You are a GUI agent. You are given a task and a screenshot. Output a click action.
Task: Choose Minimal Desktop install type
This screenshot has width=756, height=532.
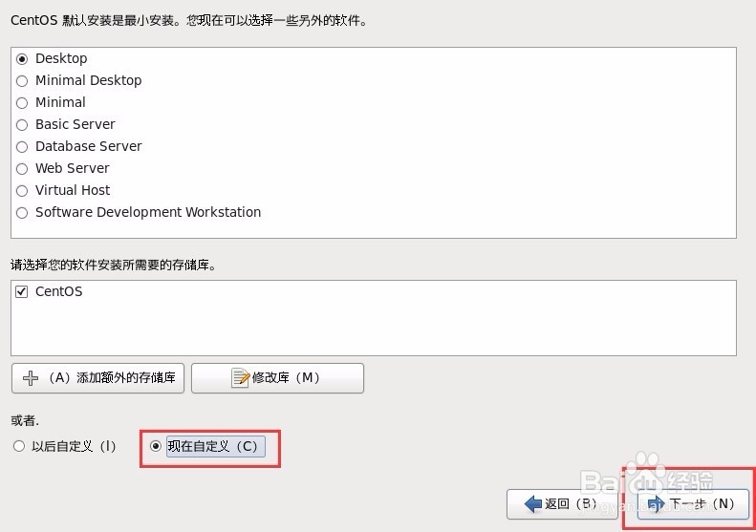(x=22, y=81)
